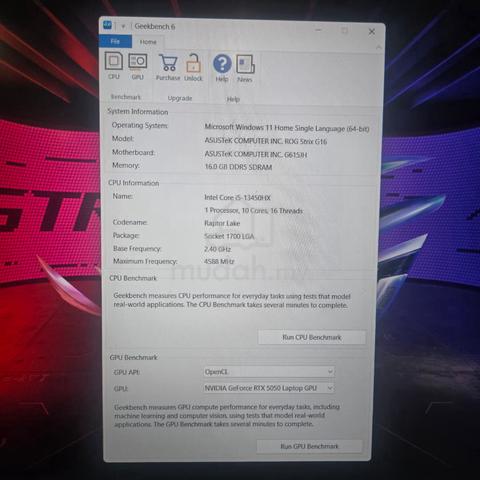This screenshot has height=480, width=480.
Task: Expand the GPU selection dropdown
Action: 269,388
